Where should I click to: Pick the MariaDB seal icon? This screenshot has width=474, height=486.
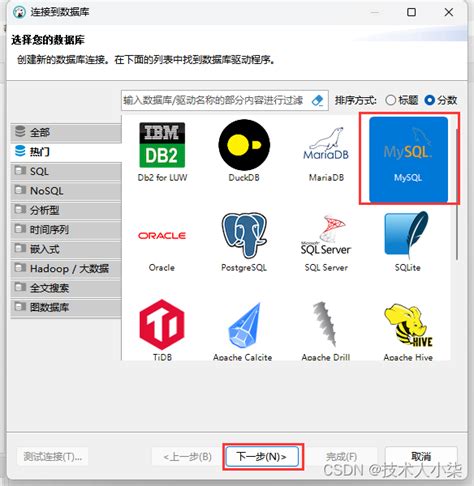(x=326, y=144)
